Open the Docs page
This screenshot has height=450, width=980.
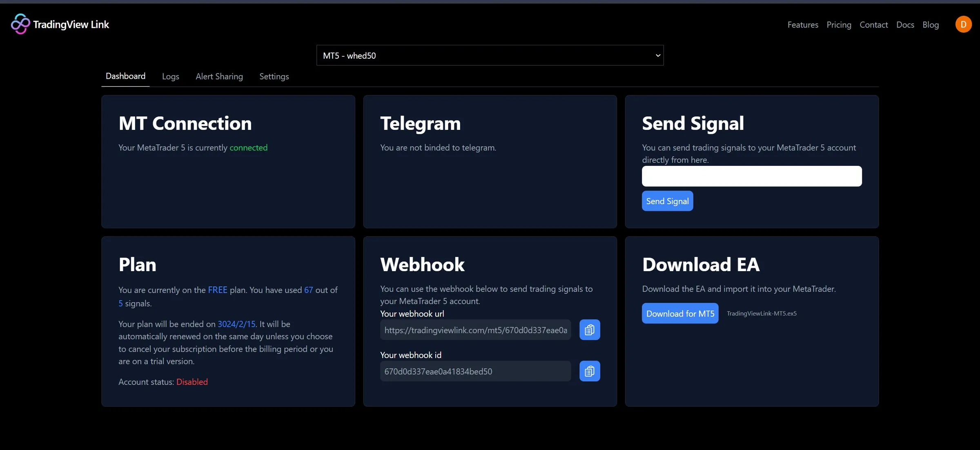coord(905,25)
